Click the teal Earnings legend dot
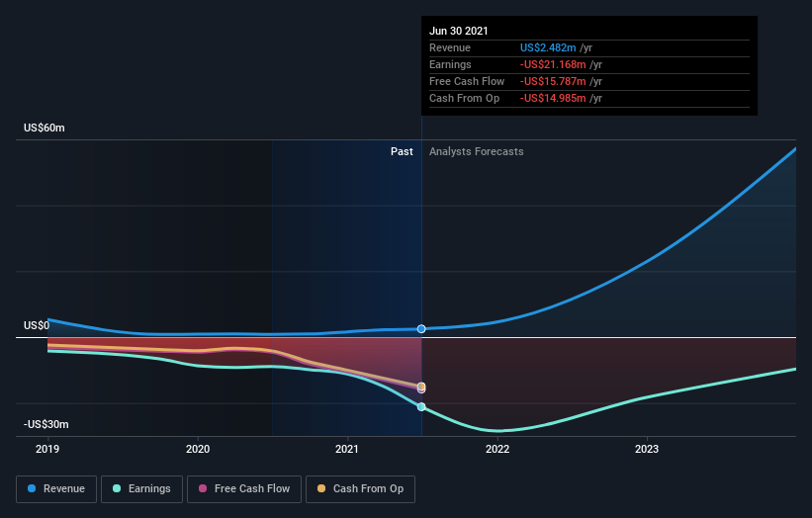The image size is (812, 518). pyautogui.click(x=117, y=488)
